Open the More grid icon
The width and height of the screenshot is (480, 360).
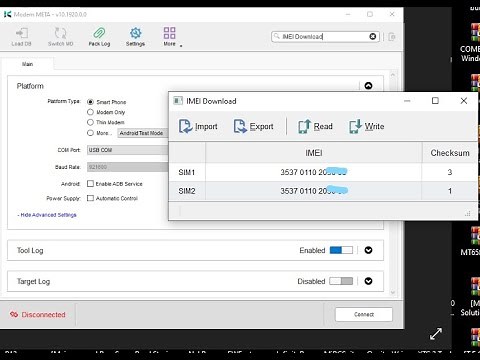click(169, 33)
